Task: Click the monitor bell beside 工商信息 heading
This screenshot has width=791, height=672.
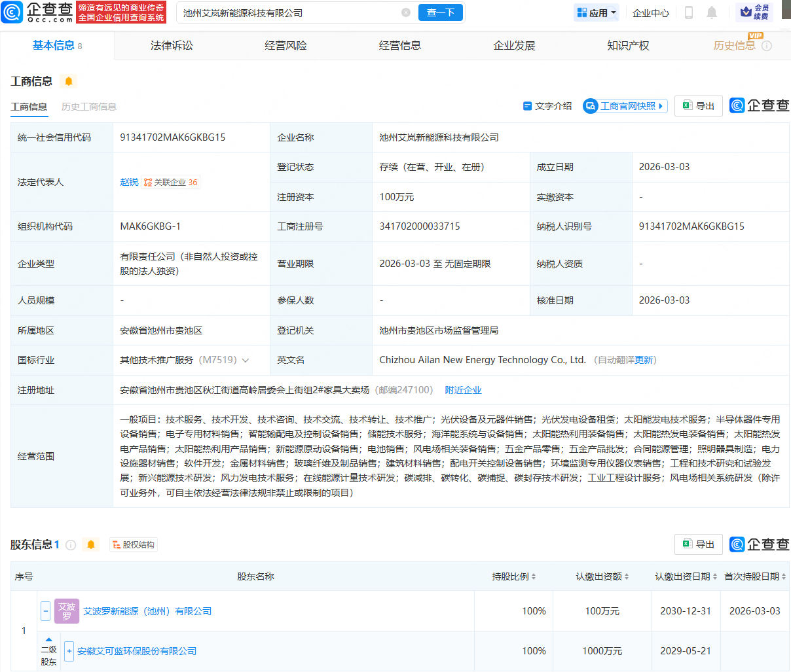Action: [68, 81]
